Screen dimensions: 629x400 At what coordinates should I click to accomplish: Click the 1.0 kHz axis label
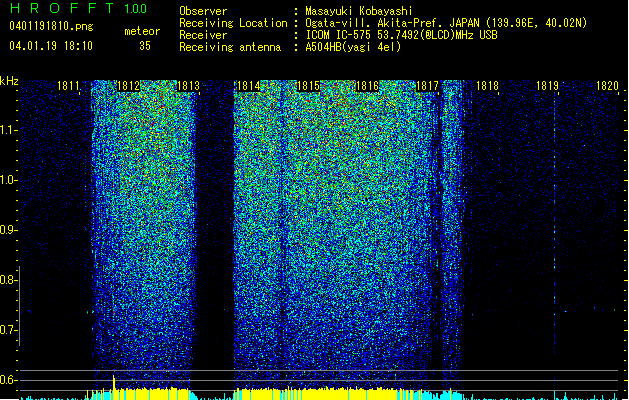coord(8,180)
